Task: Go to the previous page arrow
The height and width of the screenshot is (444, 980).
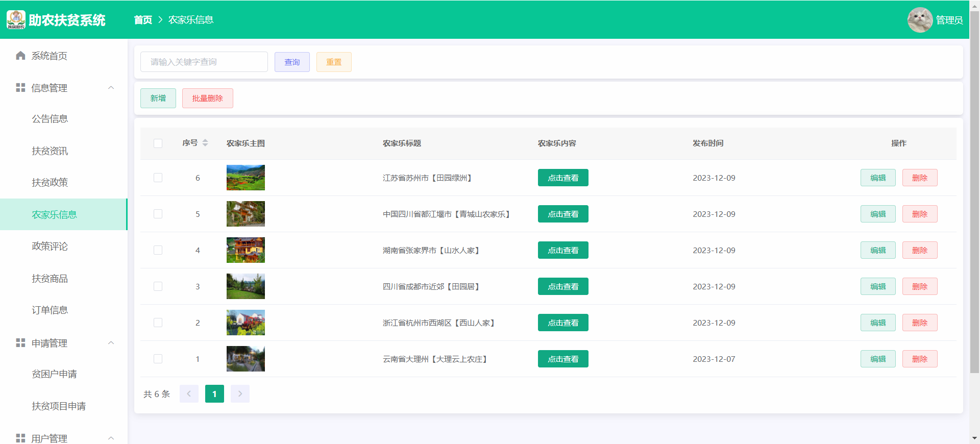Action: (189, 393)
